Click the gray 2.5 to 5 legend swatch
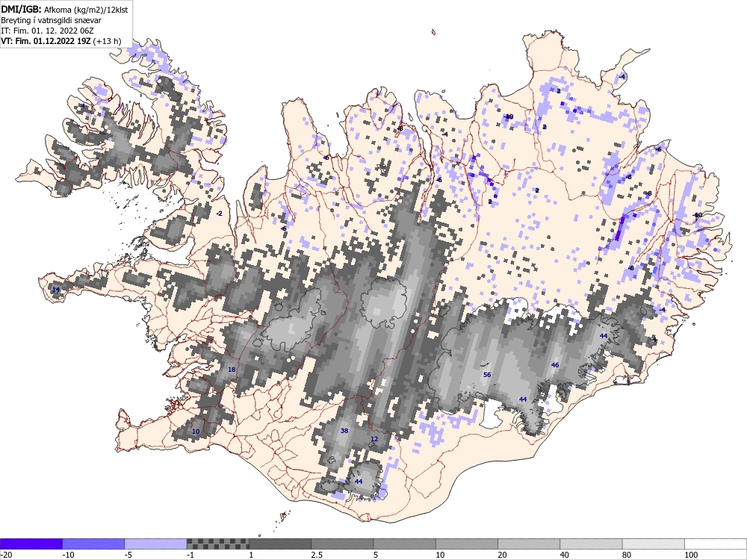This screenshot has height=560, width=747. (x=342, y=544)
